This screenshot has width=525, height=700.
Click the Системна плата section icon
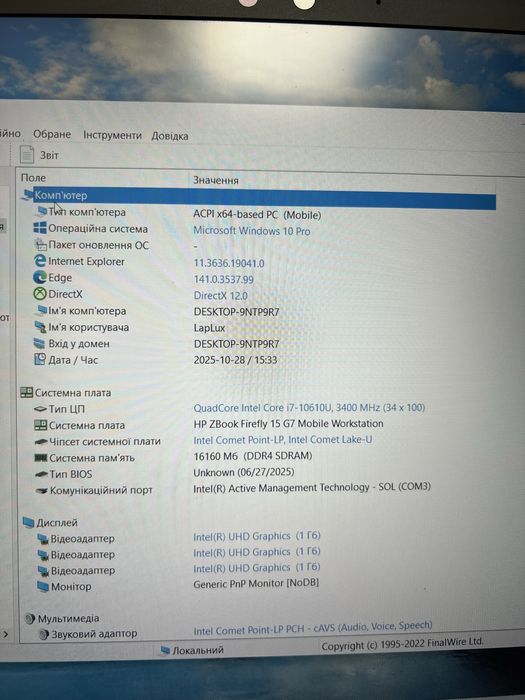point(26,392)
